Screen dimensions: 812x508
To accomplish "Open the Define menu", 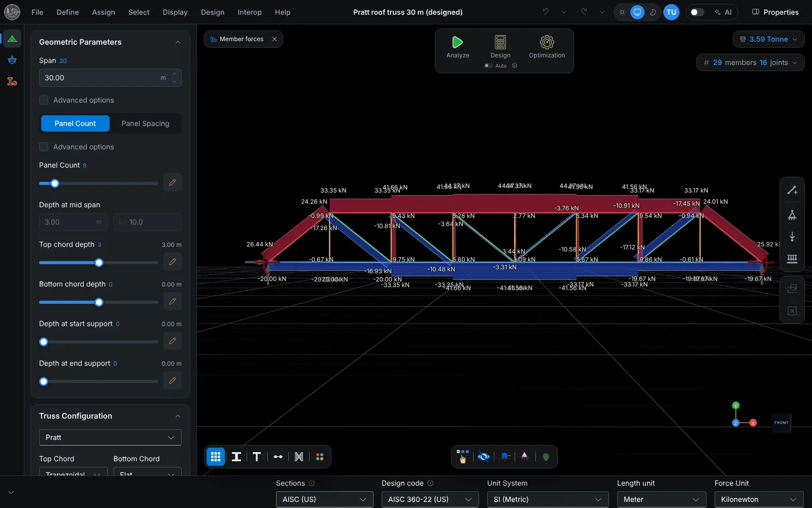I will pos(67,12).
